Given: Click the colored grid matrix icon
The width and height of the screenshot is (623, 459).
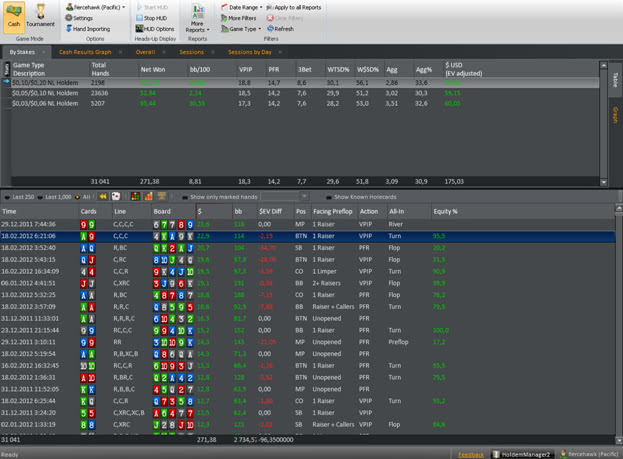Looking at the screenshot, I should (135, 196).
